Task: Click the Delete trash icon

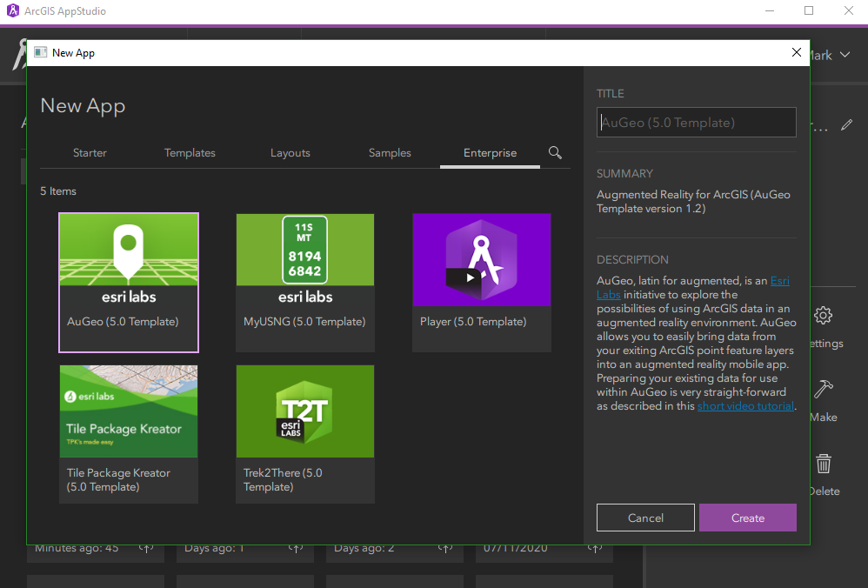Action: (x=823, y=464)
